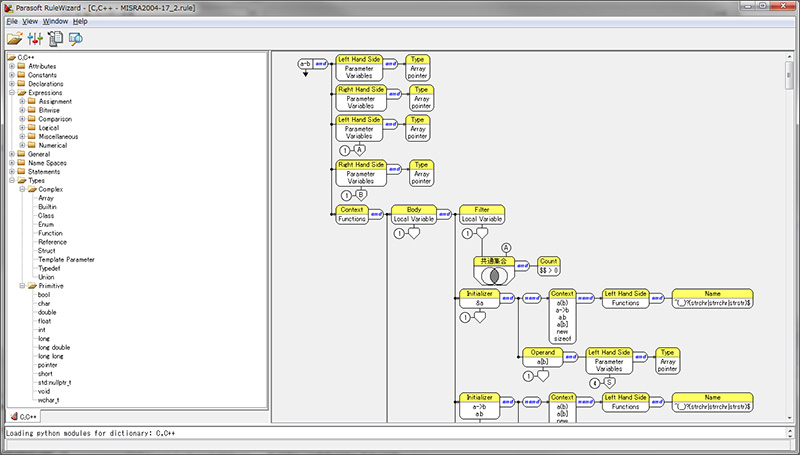Select the pointer primitive type
800x455 pixels.
(47, 365)
